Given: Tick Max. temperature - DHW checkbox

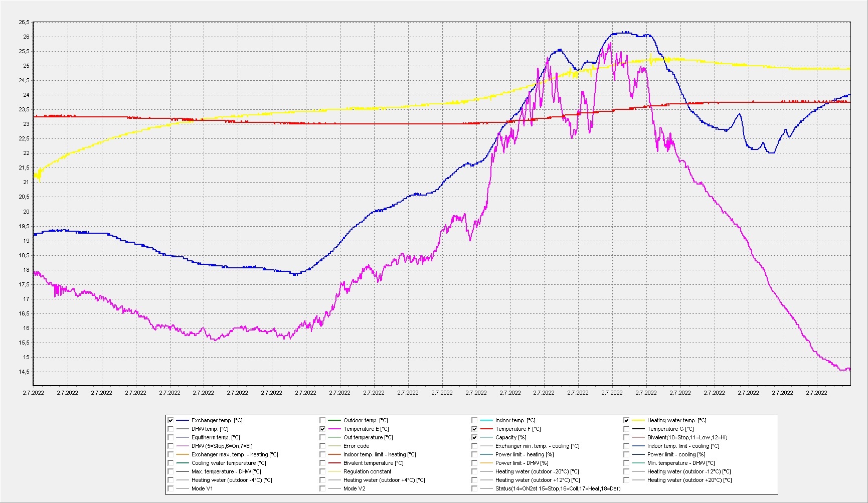Looking at the screenshot, I should coord(170,471).
